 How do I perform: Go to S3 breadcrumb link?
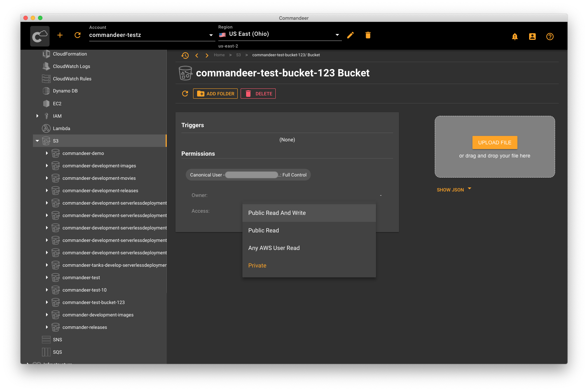click(238, 55)
